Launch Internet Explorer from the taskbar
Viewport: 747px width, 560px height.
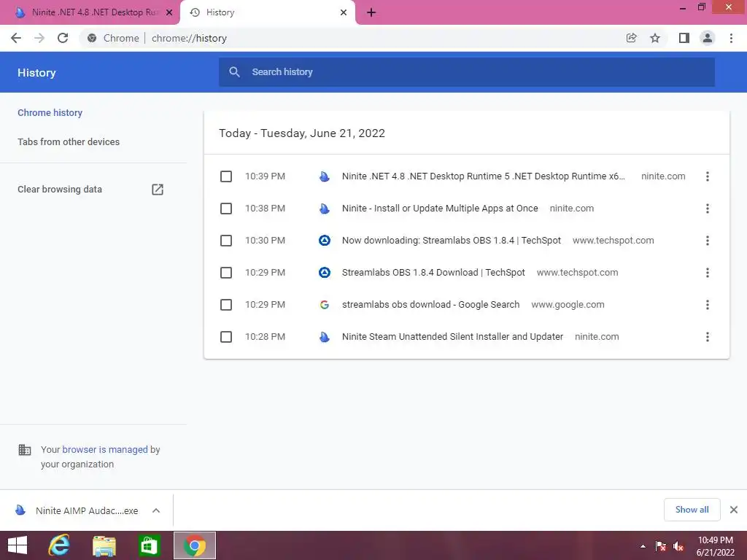59,545
